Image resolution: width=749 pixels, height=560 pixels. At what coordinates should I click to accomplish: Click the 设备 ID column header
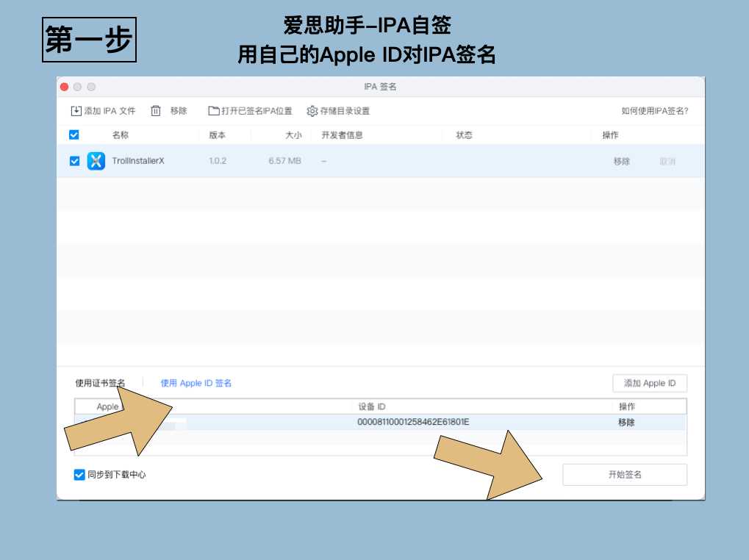[x=372, y=406]
